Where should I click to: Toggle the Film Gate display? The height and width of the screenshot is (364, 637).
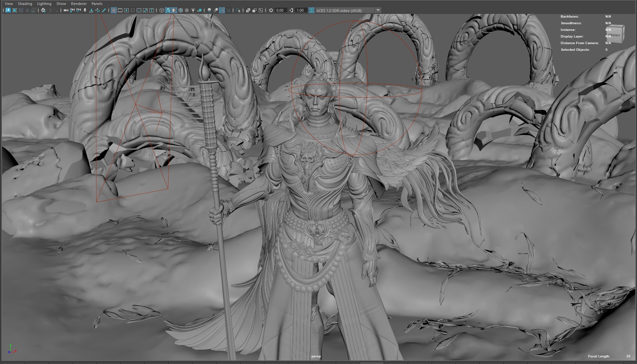tap(120, 10)
